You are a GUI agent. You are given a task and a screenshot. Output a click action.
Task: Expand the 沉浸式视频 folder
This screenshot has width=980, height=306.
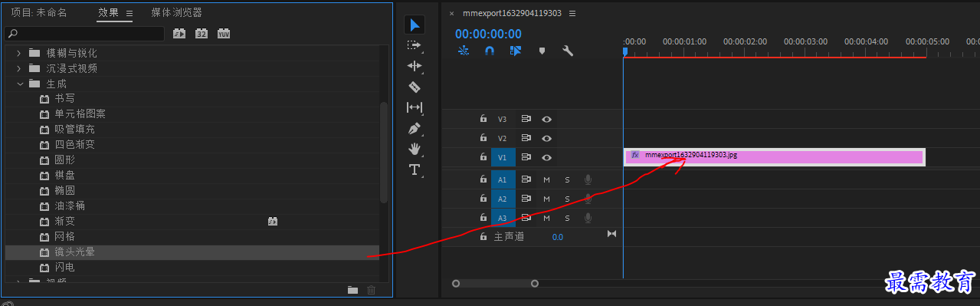click(x=19, y=68)
